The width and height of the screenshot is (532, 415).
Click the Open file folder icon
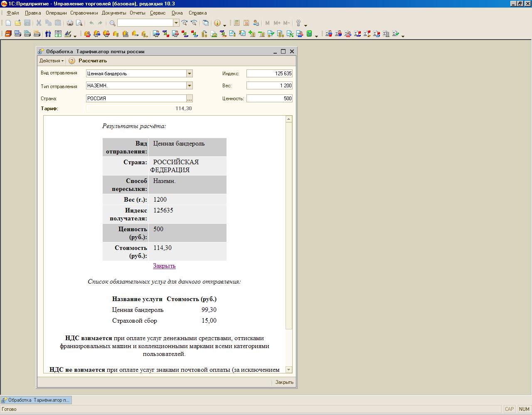[x=17, y=23]
